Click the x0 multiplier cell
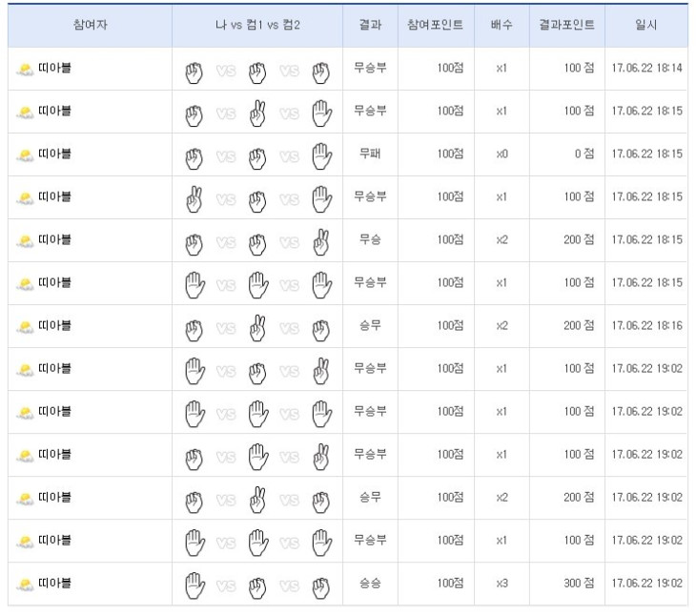This screenshot has height=616, width=696. 502,154
